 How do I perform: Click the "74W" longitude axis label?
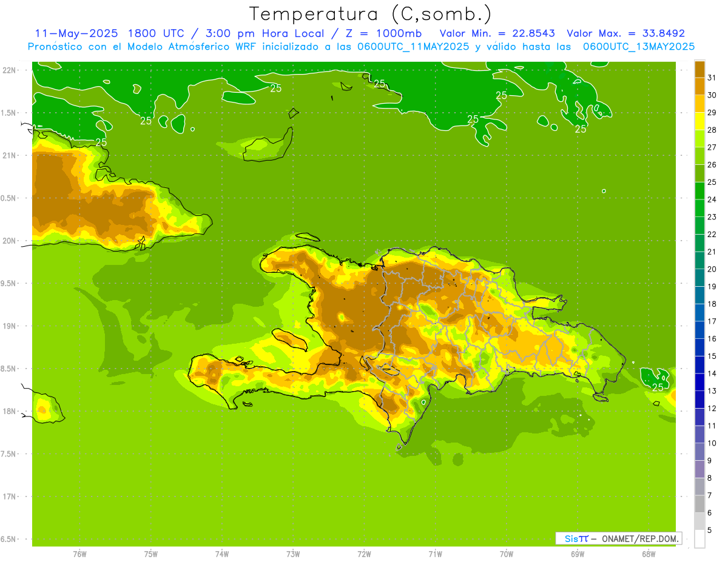click(222, 554)
